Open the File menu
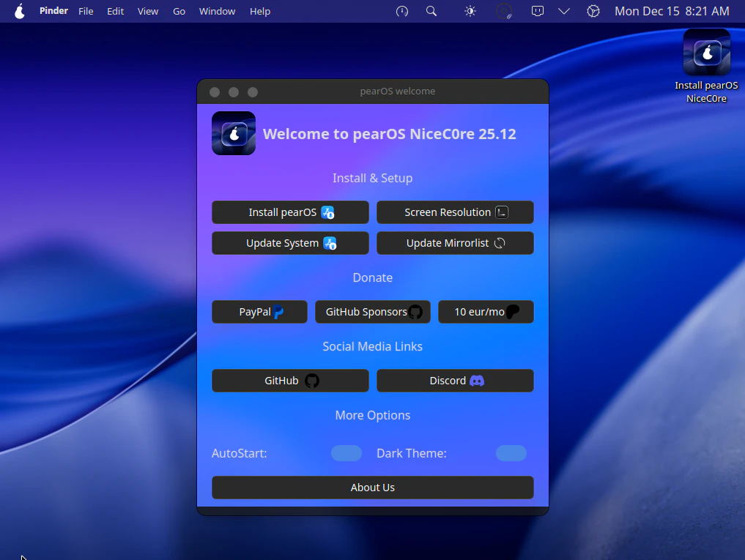The image size is (745, 560). pyautogui.click(x=86, y=12)
